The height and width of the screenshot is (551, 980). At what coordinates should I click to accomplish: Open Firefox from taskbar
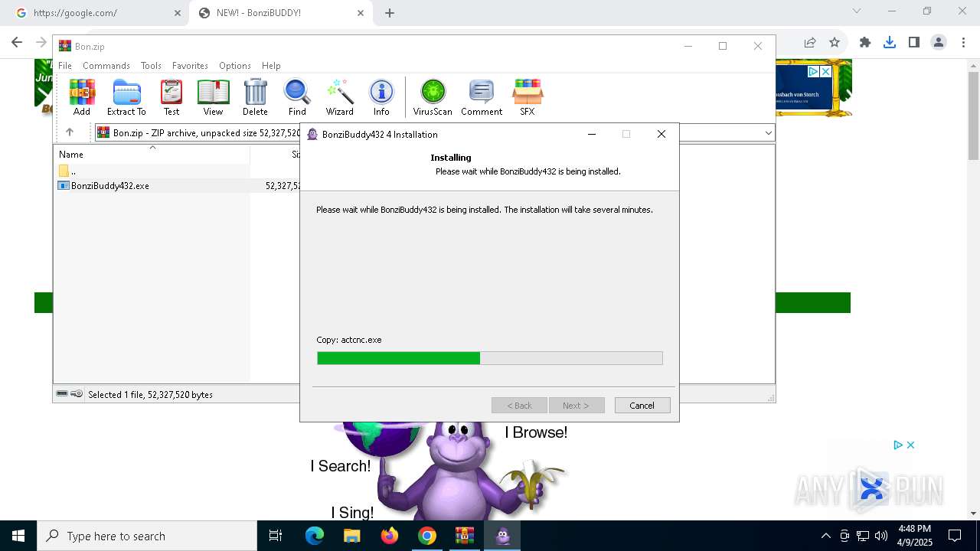390,536
